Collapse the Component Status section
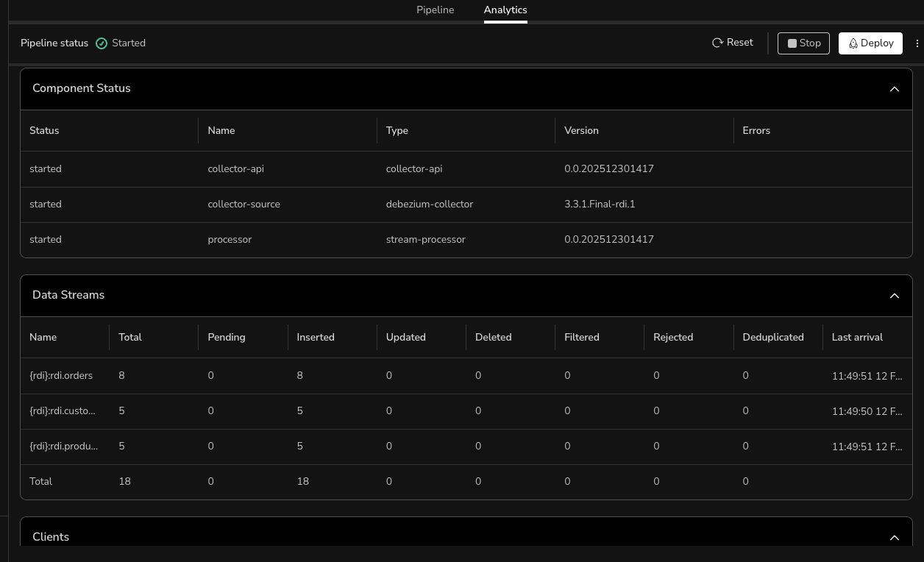This screenshot has width=924, height=562. [894, 89]
